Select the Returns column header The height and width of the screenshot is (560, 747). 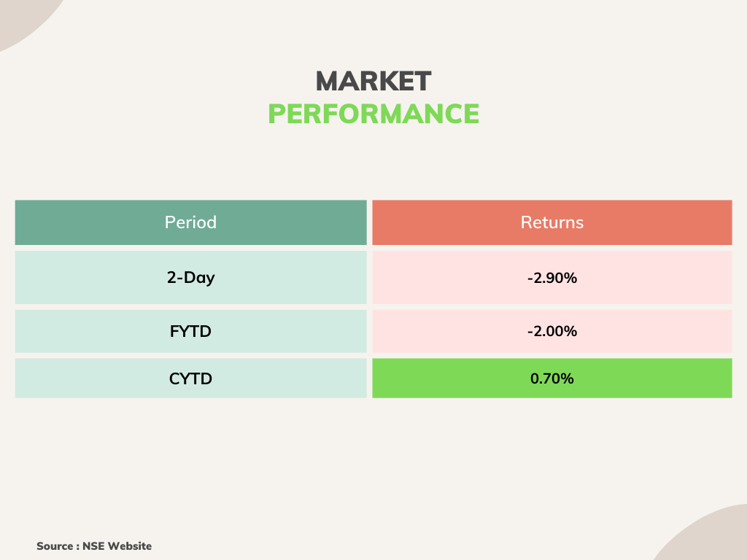pyautogui.click(x=551, y=222)
